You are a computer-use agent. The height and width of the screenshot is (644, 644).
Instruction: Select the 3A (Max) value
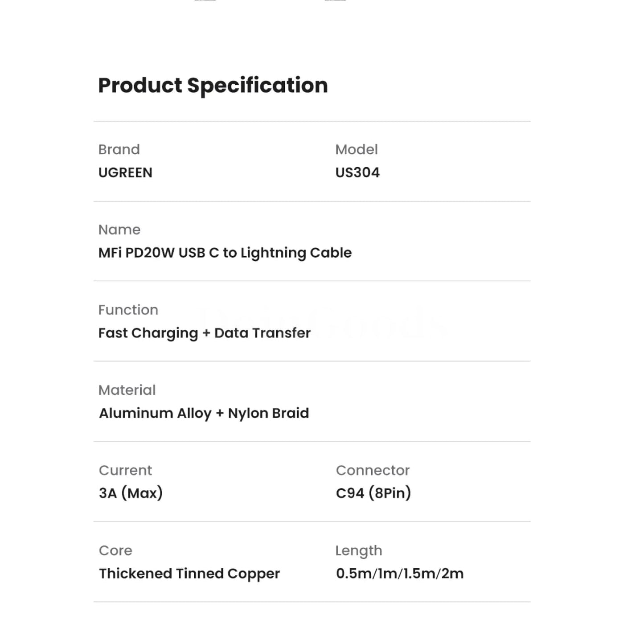tap(131, 493)
